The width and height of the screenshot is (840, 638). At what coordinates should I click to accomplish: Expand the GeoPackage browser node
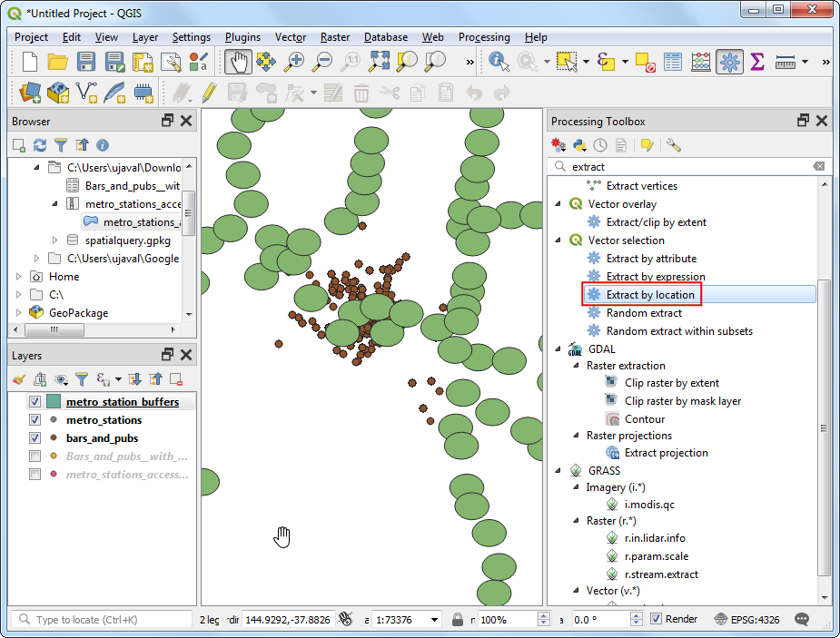[x=20, y=313]
